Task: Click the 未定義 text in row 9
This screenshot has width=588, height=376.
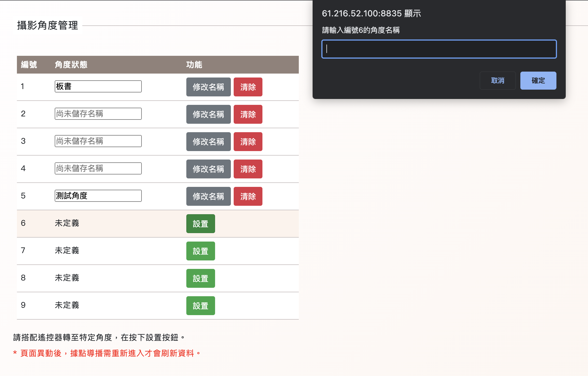Action: point(67,305)
